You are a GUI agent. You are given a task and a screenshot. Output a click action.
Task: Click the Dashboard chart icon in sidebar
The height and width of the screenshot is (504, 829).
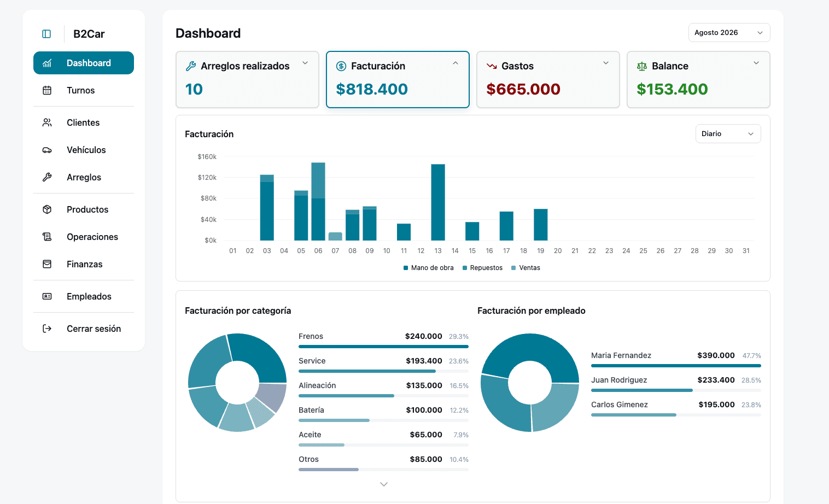[x=47, y=63]
